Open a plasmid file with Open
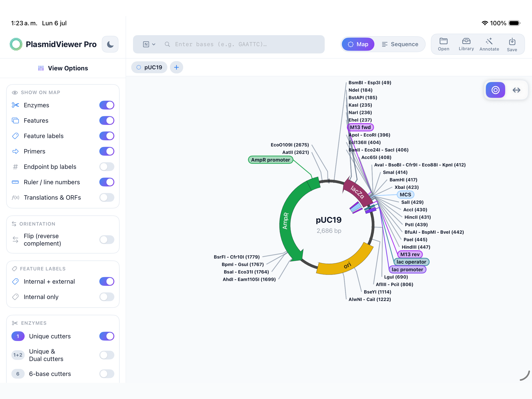 pyautogui.click(x=443, y=44)
